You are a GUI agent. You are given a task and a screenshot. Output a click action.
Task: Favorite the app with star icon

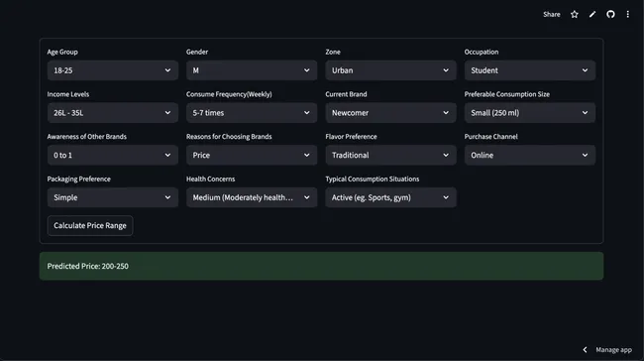click(575, 15)
